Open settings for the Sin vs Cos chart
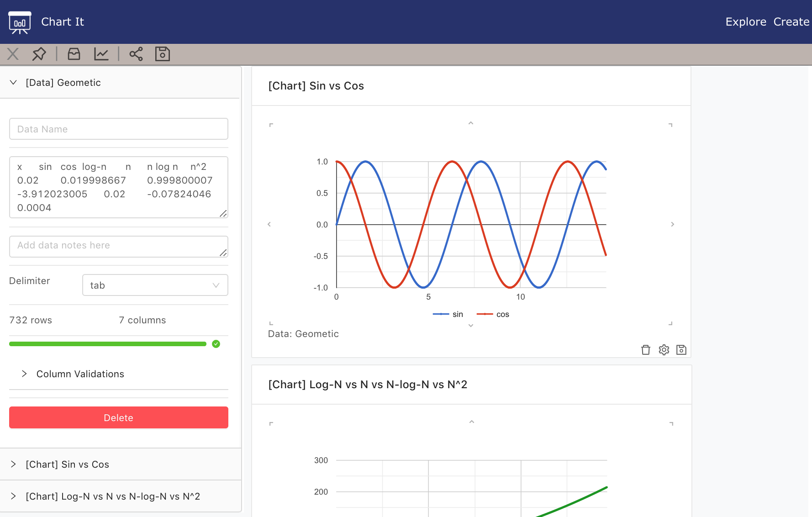The width and height of the screenshot is (812, 517). 664,350
